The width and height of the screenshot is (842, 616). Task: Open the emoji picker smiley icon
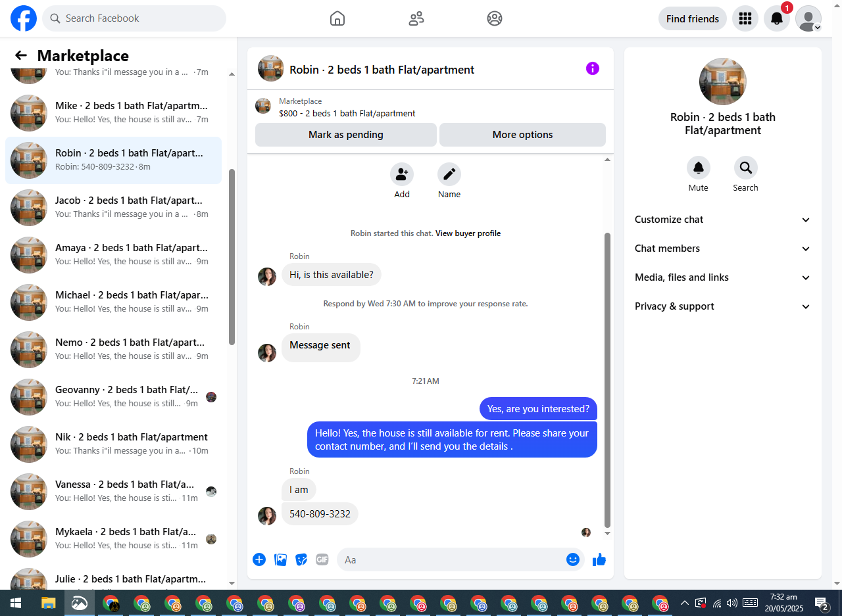[x=573, y=559]
